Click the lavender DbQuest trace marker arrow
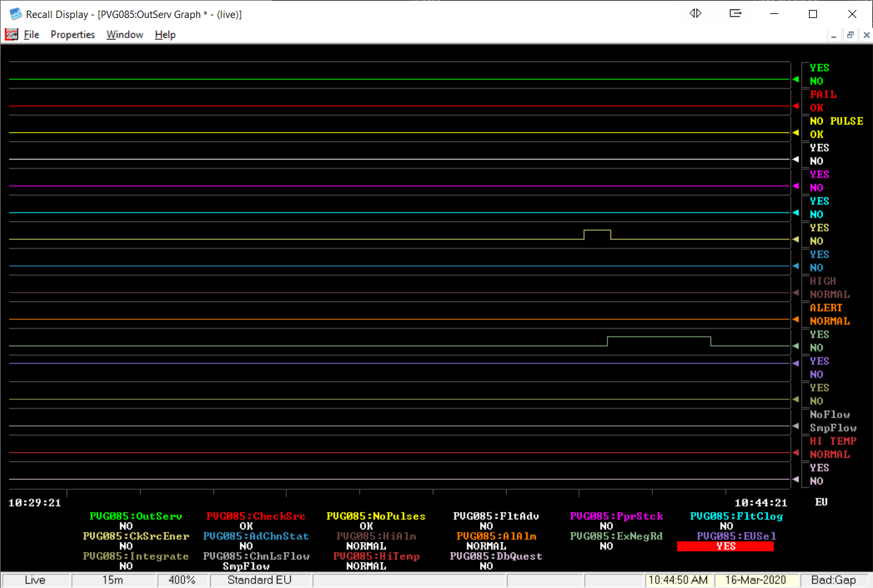Screen dimensions: 873x588 pos(796,479)
